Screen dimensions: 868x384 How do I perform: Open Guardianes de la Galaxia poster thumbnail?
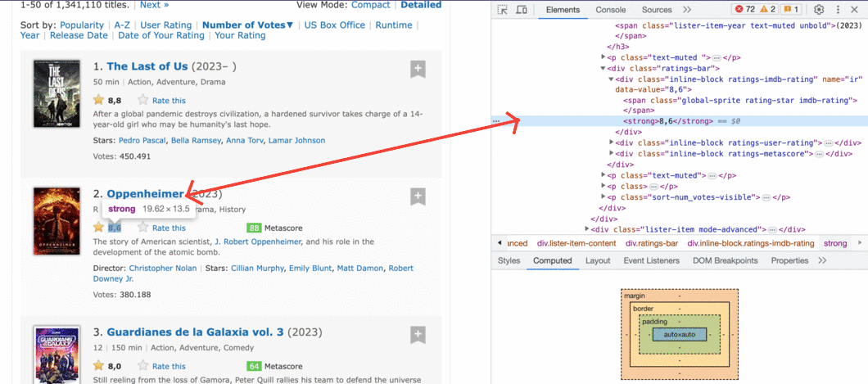[x=57, y=355]
